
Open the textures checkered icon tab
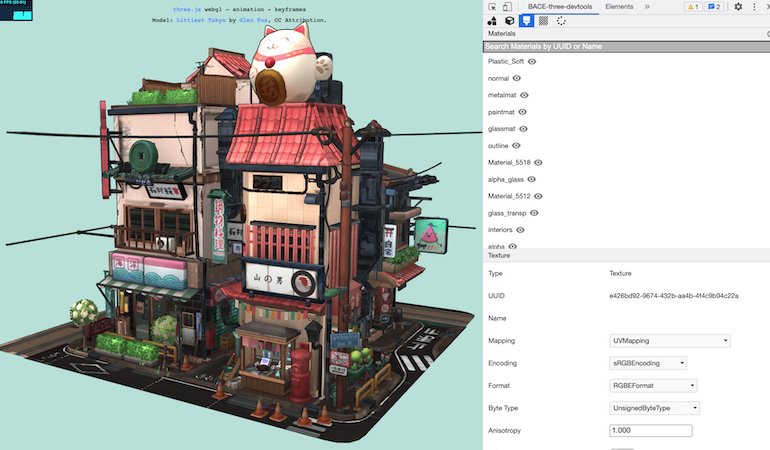tap(543, 21)
